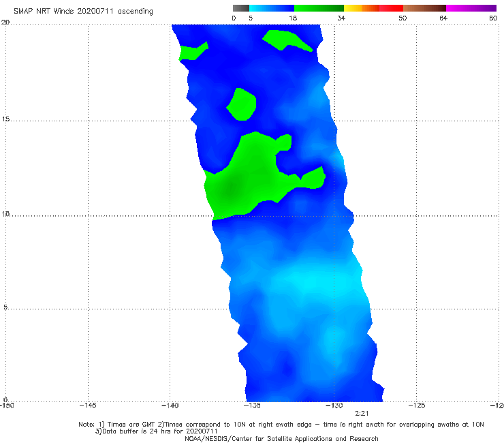
Task: Click the color bar label '18'
Action: click(x=293, y=18)
